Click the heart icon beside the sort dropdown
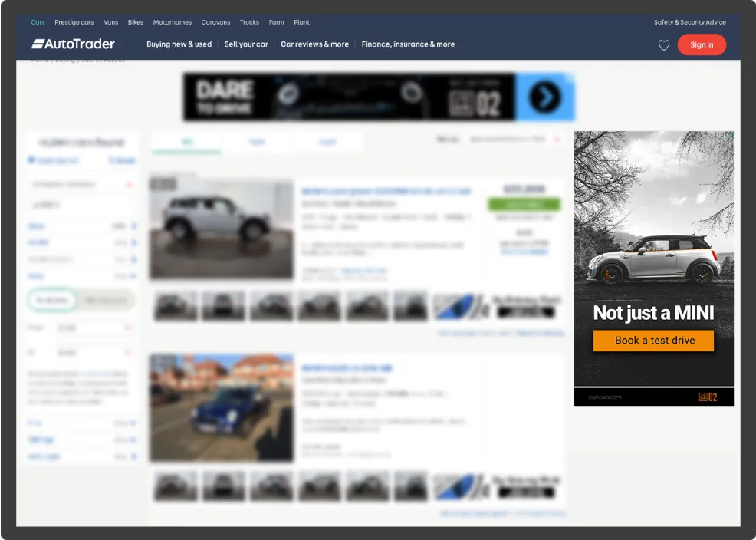756x540 pixels. point(556,139)
